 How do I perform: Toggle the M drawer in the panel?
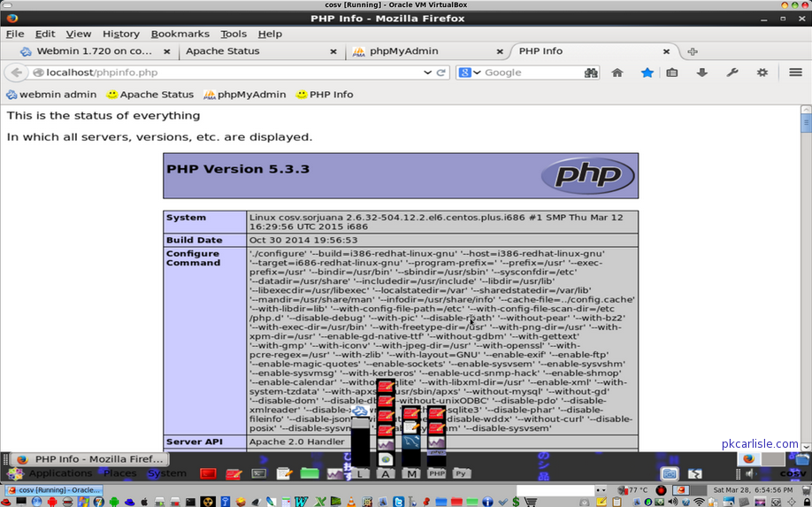tap(411, 473)
